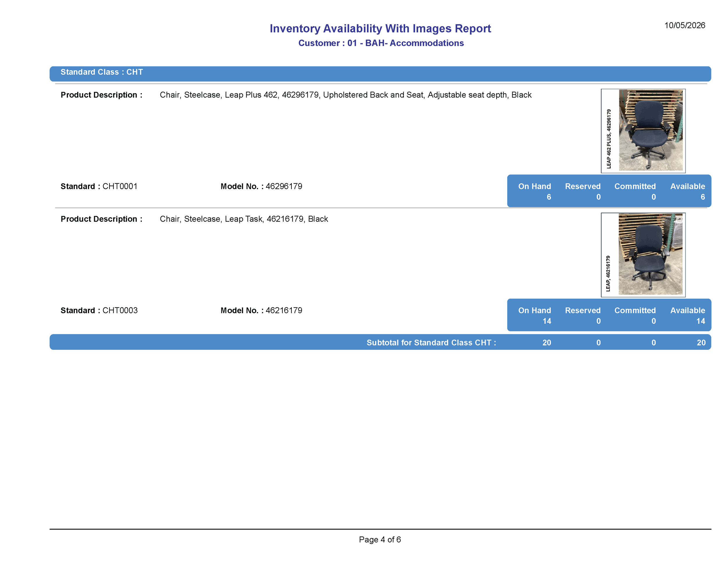
Task: Click the 'Page 4 of 6' footer
Action: point(380,539)
